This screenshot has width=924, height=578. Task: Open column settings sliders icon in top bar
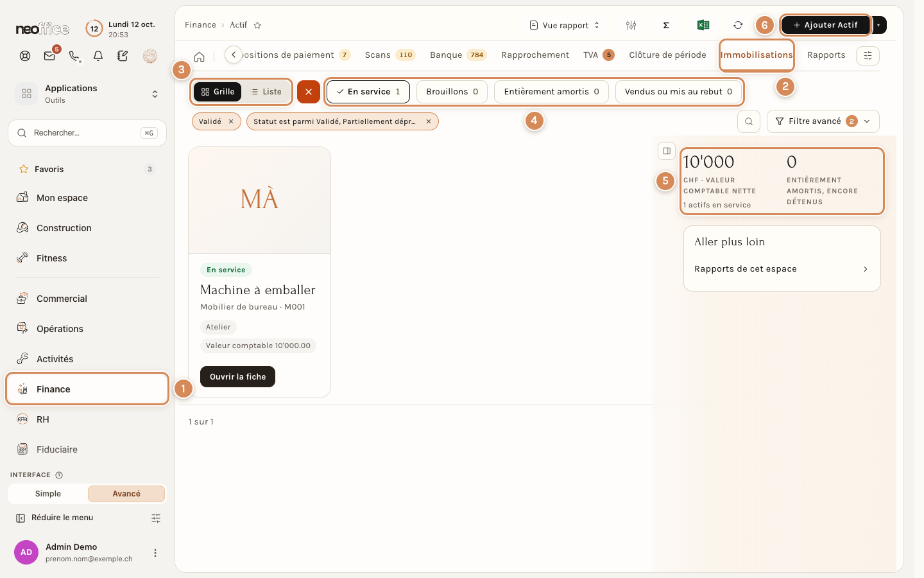631,25
